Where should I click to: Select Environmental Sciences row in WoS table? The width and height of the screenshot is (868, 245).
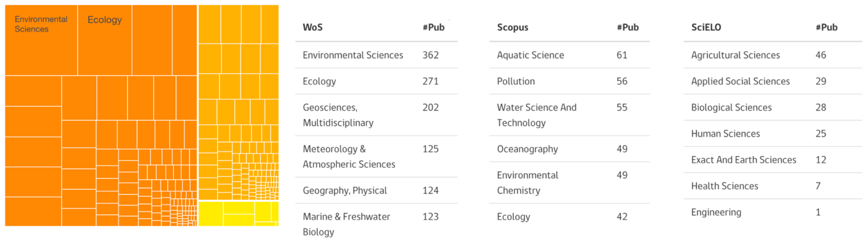pos(353,55)
